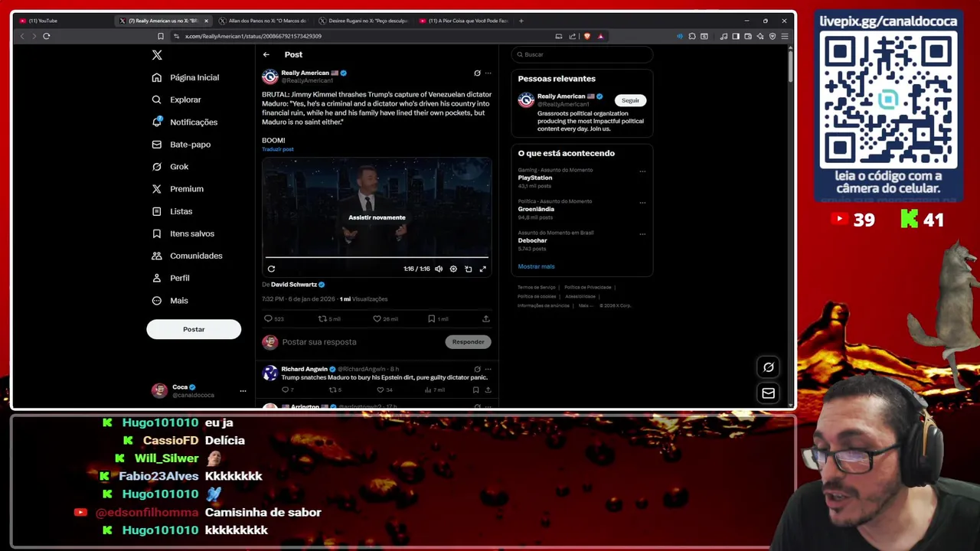The width and height of the screenshot is (980, 551).
Task: Open the Debochar trending topic
Action: 532,240
